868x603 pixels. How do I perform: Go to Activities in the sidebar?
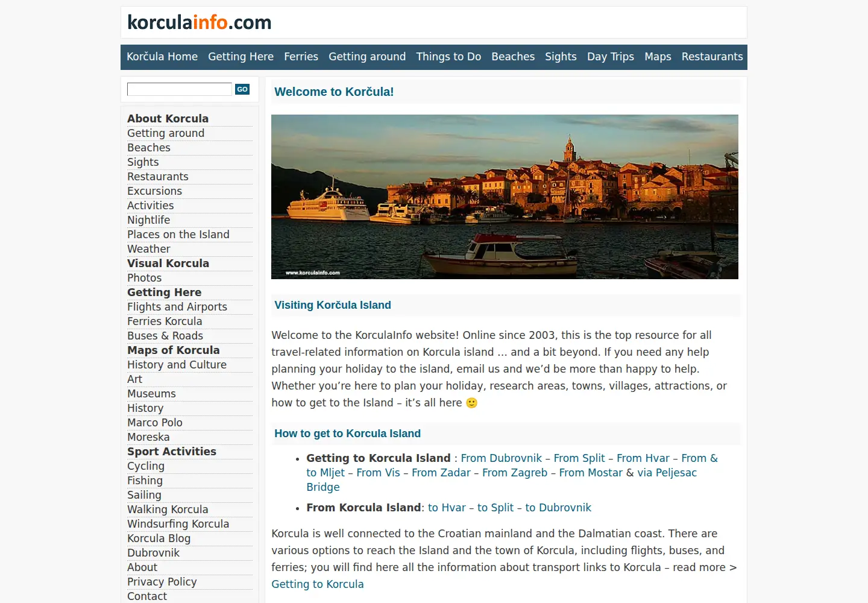(x=150, y=206)
